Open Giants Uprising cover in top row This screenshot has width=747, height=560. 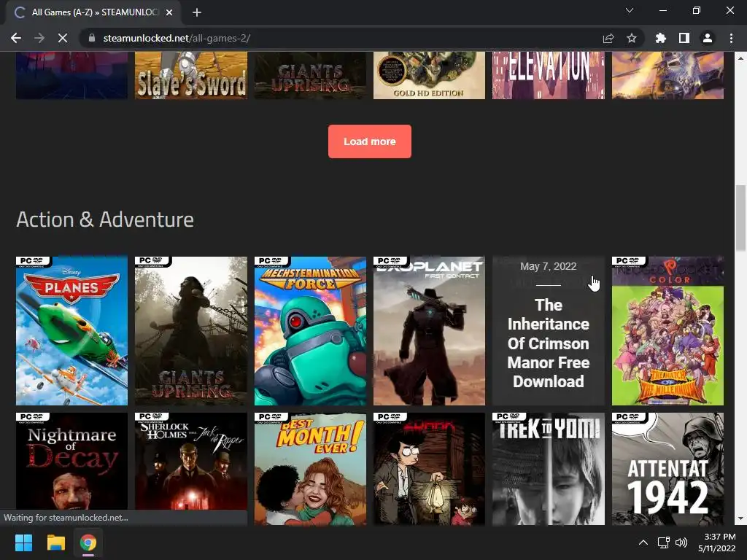(310, 76)
